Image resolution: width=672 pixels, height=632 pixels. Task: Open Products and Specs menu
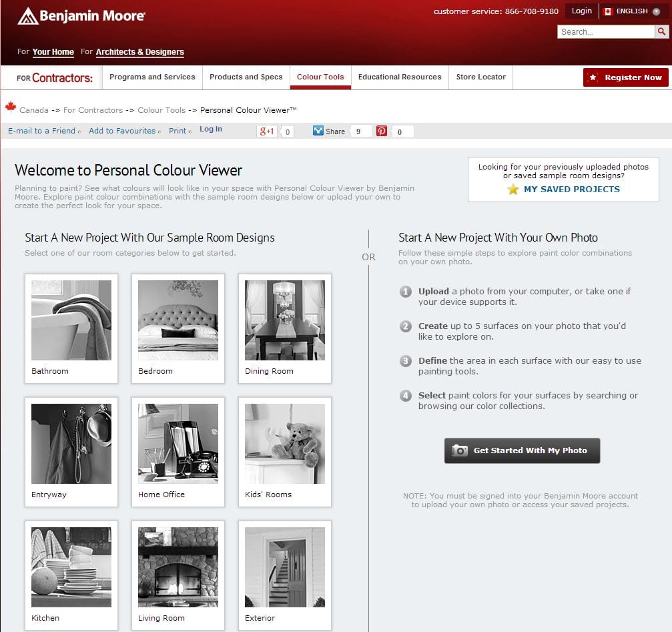[x=246, y=77]
